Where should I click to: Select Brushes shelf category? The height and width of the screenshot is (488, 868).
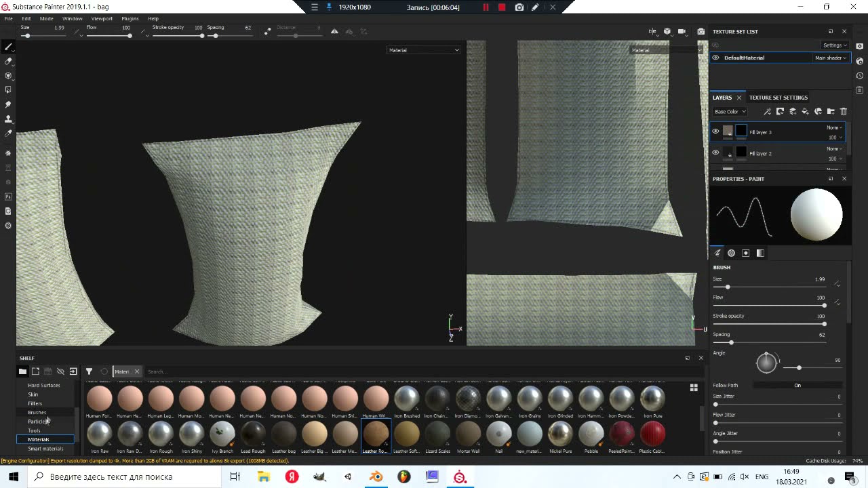37,412
